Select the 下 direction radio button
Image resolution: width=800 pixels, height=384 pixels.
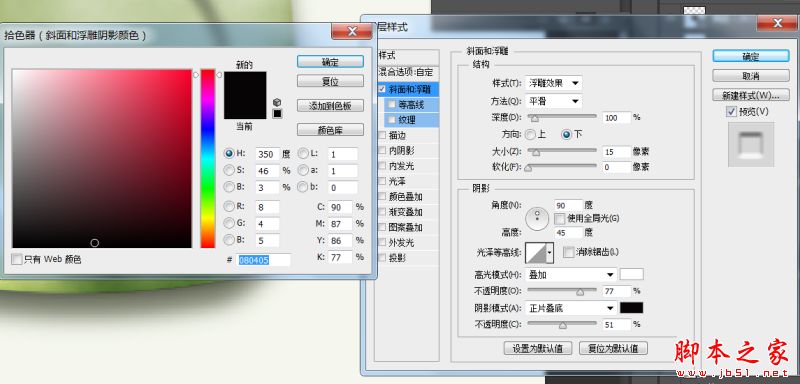click(x=566, y=135)
